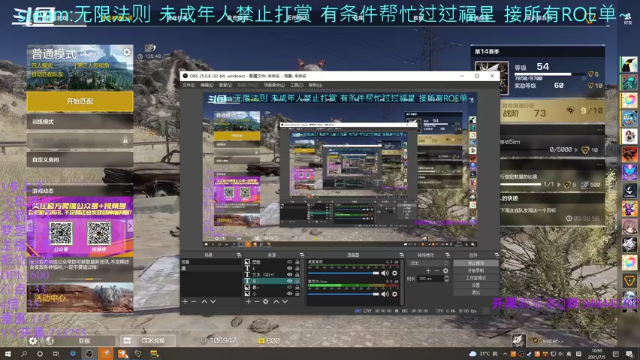Select 训练模式 training mode

[x=80, y=122]
